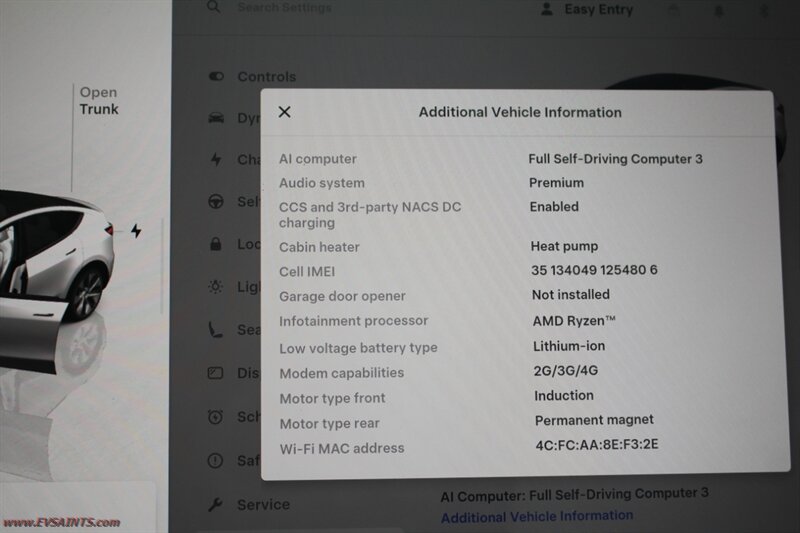
Task: Go to the Controls settings menu
Action: point(265,76)
